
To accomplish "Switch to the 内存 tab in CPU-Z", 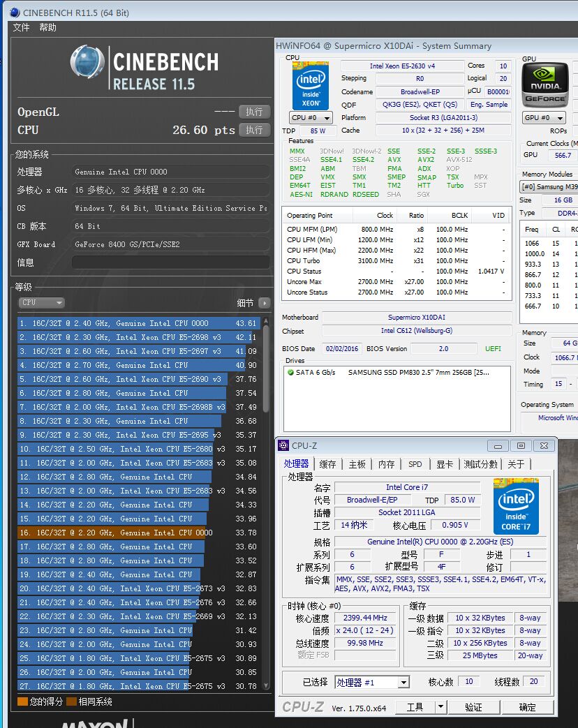I will [386, 464].
